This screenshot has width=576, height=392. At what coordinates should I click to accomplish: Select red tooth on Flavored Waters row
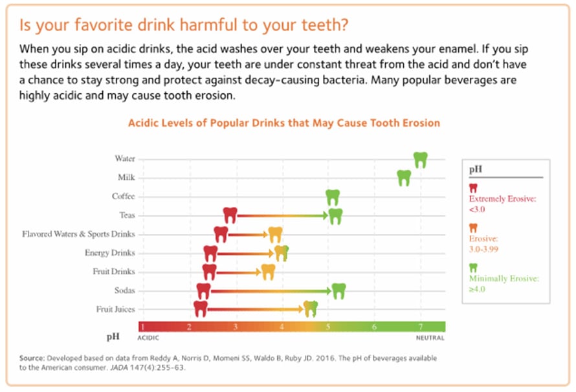(x=221, y=234)
